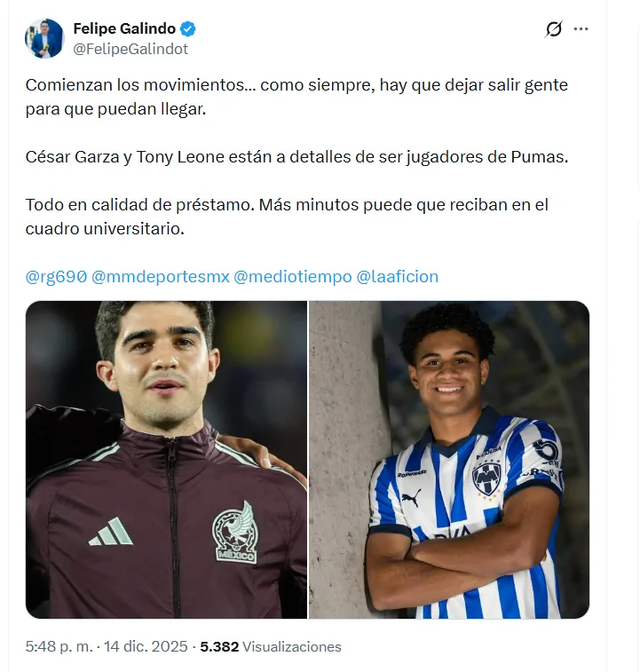Viewport: 640px width, 672px height.
Task: Open the left photo with Mexico jacket
Action: click(x=166, y=460)
